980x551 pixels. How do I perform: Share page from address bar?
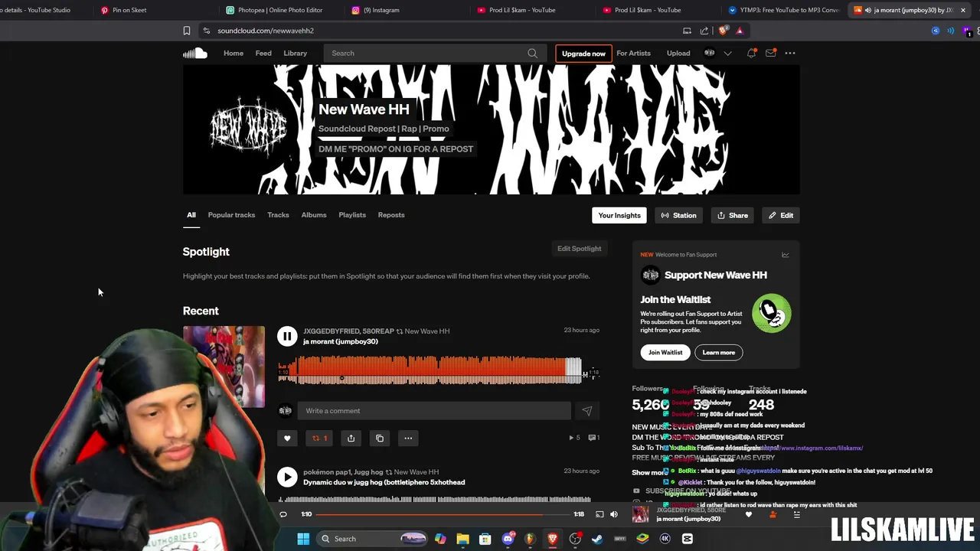[704, 31]
